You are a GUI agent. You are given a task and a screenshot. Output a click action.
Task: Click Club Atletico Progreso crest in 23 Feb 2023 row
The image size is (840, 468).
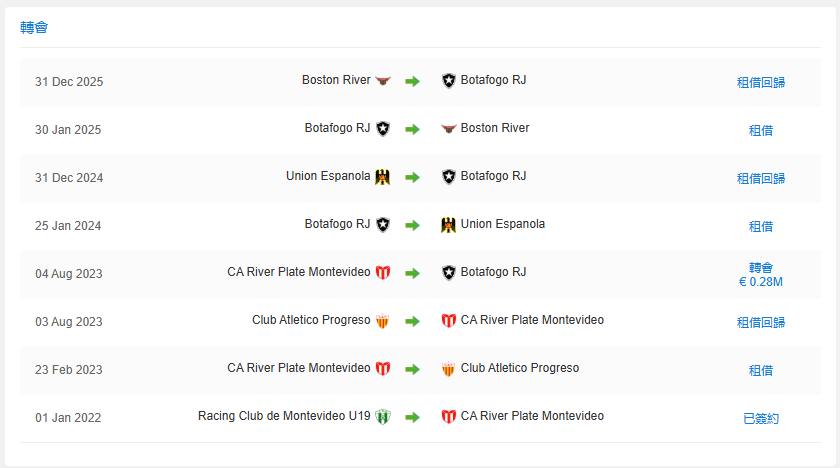(x=448, y=369)
